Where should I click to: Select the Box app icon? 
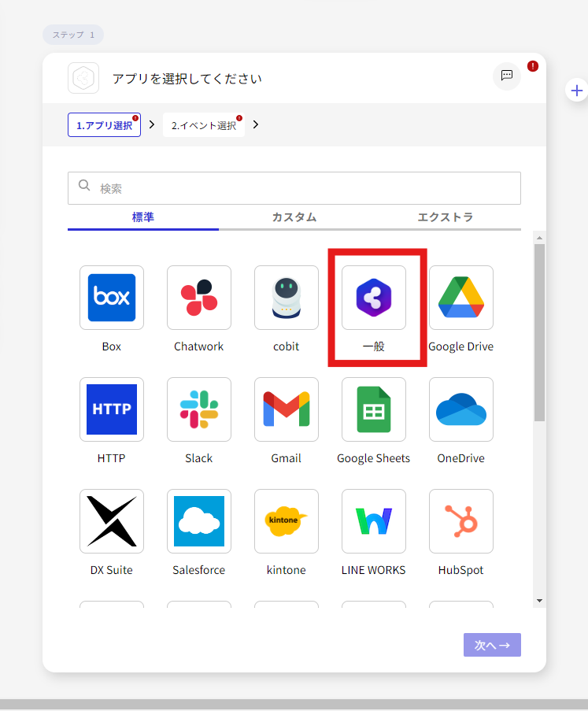click(112, 298)
